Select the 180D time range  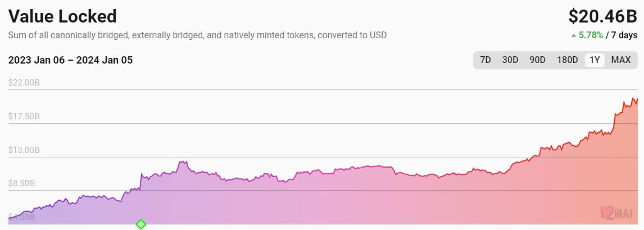(x=567, y=60)
